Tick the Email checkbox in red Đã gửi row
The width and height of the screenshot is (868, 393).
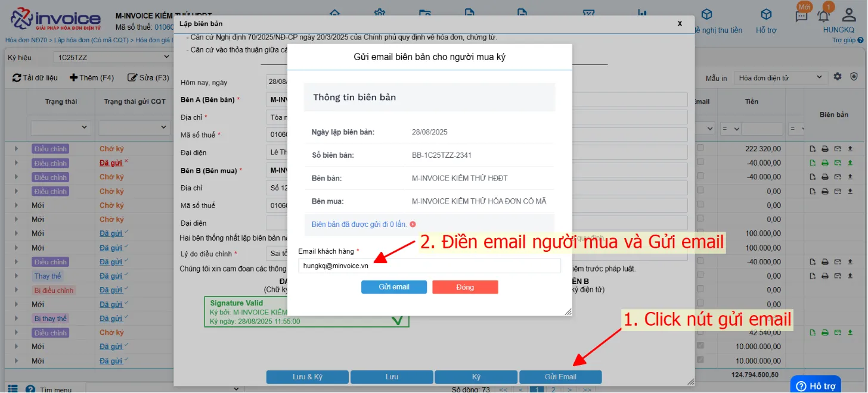click(700, 162)
